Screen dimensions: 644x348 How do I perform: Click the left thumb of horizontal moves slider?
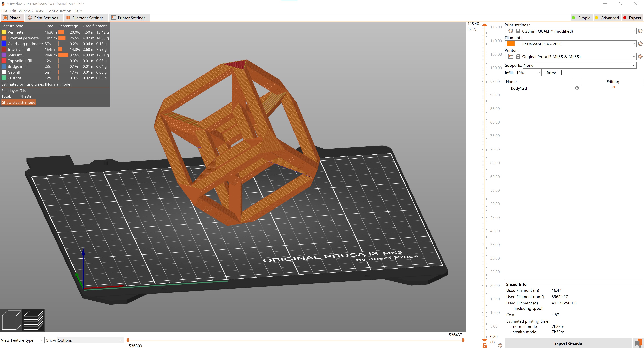[x=128, y=340]
